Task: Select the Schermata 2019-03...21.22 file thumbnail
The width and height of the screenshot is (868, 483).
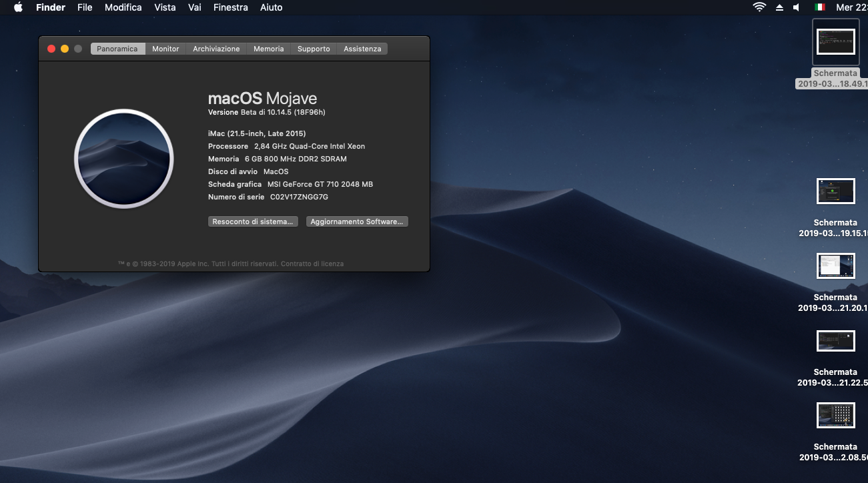Action: coord(836,341)
